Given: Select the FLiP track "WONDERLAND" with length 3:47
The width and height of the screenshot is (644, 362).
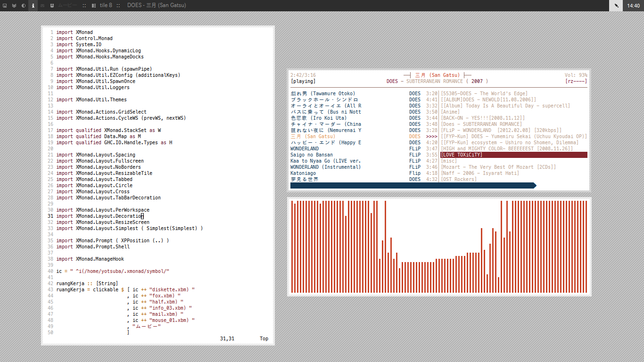Looking at the screenshot, I should 305,148.
